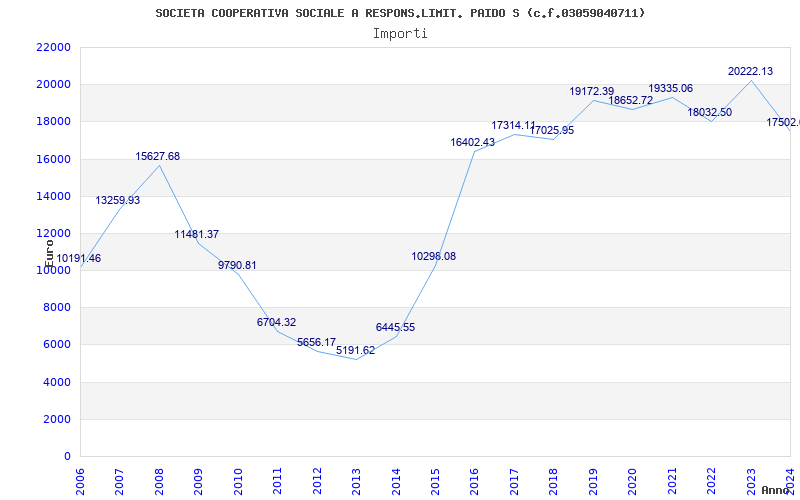
Task: Select data label 19172.39
Action: coord(592,91)
